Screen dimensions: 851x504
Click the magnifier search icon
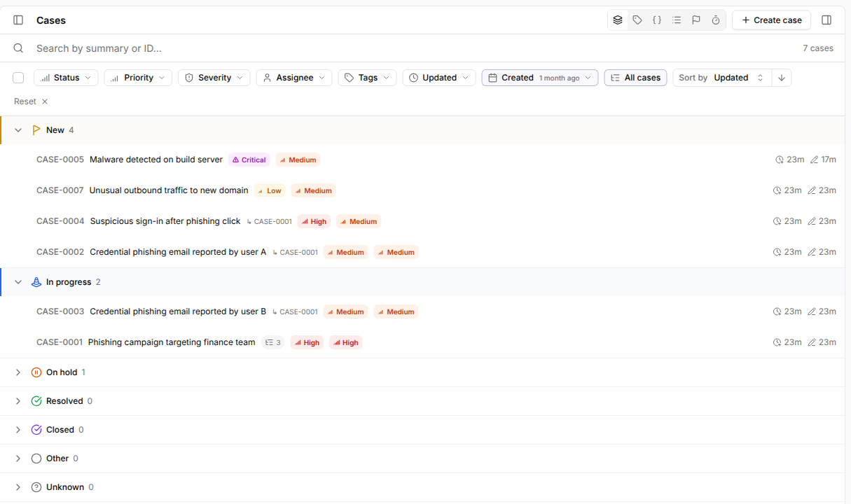[19, 48]
